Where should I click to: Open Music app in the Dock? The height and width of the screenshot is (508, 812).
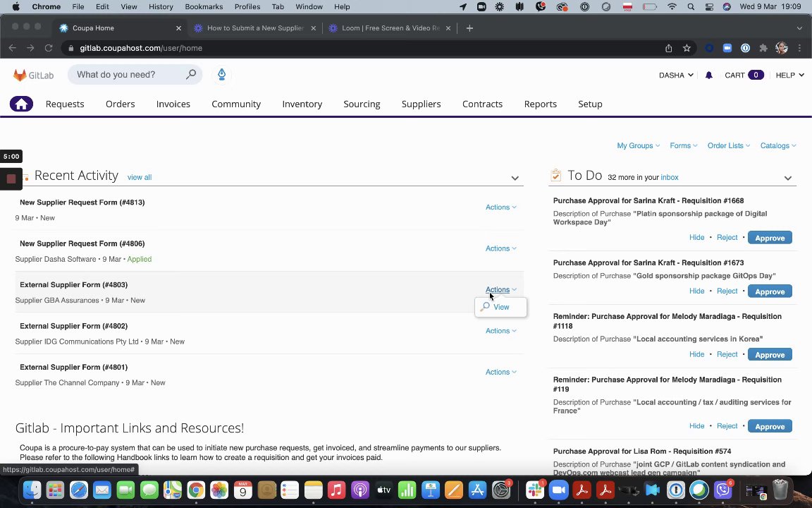click(x=337, y=490)
